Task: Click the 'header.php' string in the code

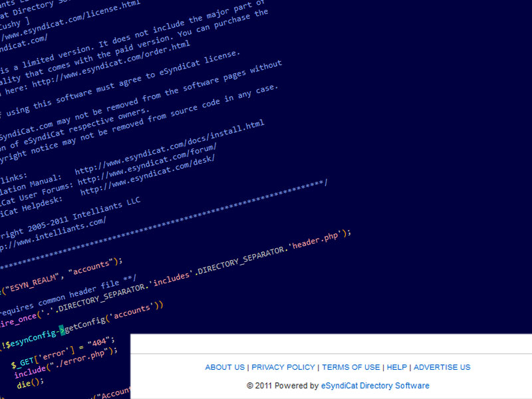Action: coord(315,240)
